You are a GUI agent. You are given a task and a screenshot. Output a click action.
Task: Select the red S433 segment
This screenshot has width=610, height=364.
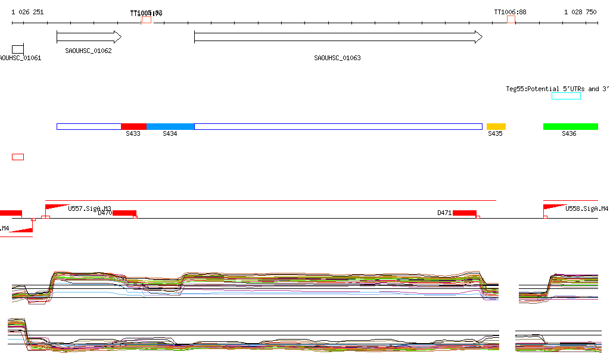(x=134, y=126)
